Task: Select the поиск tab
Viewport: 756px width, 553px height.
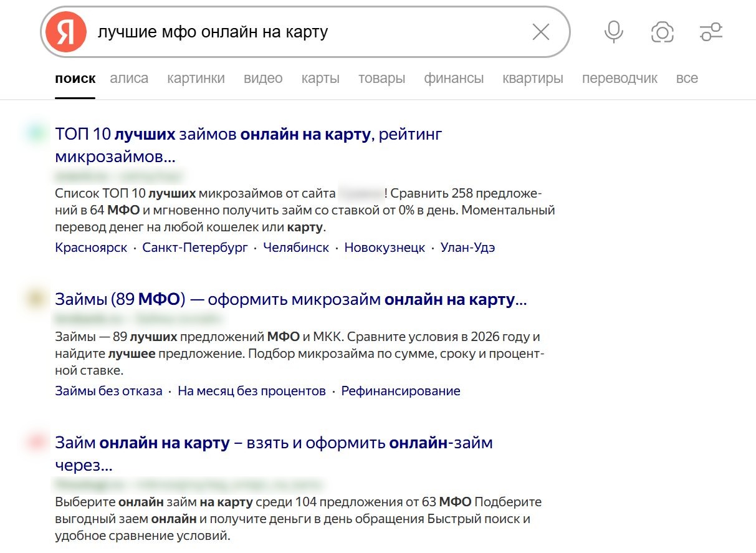Action: tap(75, 79)
